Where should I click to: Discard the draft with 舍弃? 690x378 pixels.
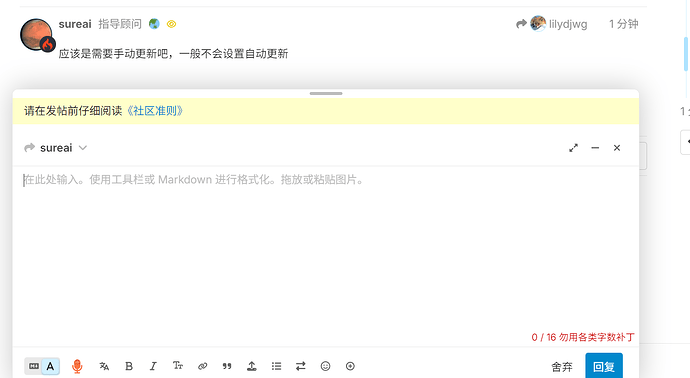pyautogui.click(x=562, y=367)
